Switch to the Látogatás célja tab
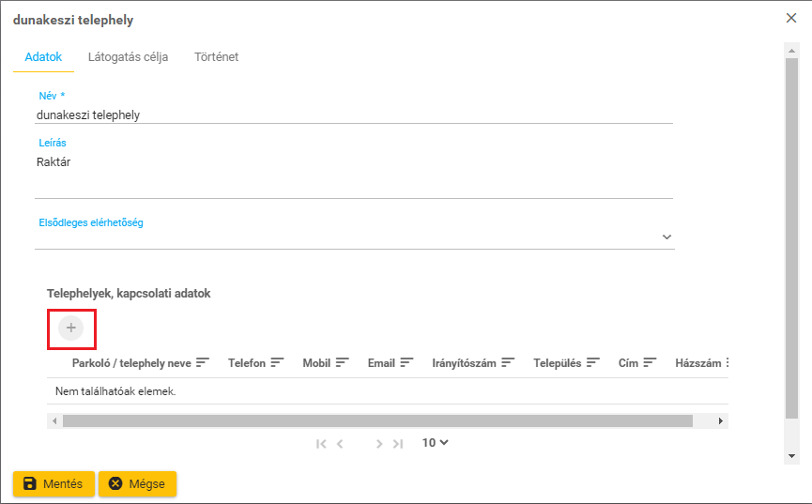The width and height of the screenshot is (812, 504). click(x=128, y=57)
